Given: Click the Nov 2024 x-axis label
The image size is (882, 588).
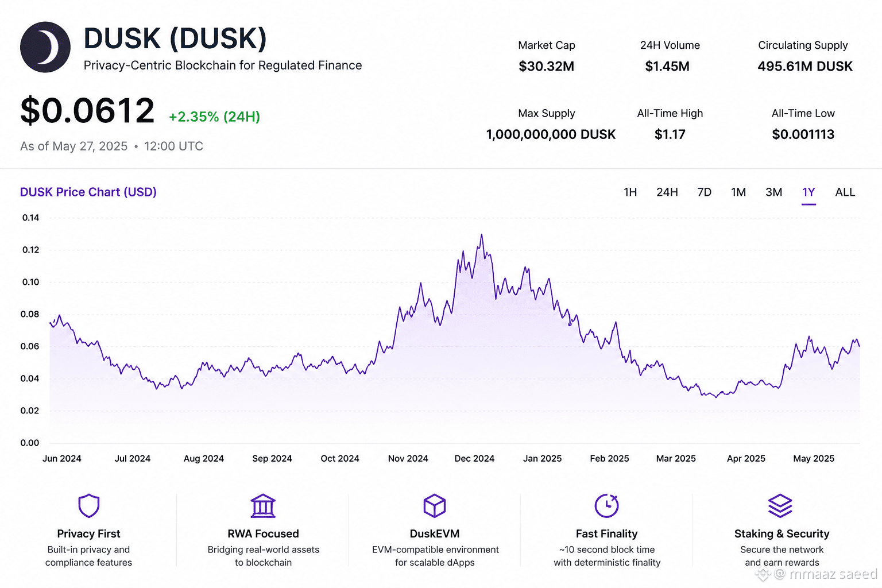Looking at the screenshot, I should click(408, 459).
